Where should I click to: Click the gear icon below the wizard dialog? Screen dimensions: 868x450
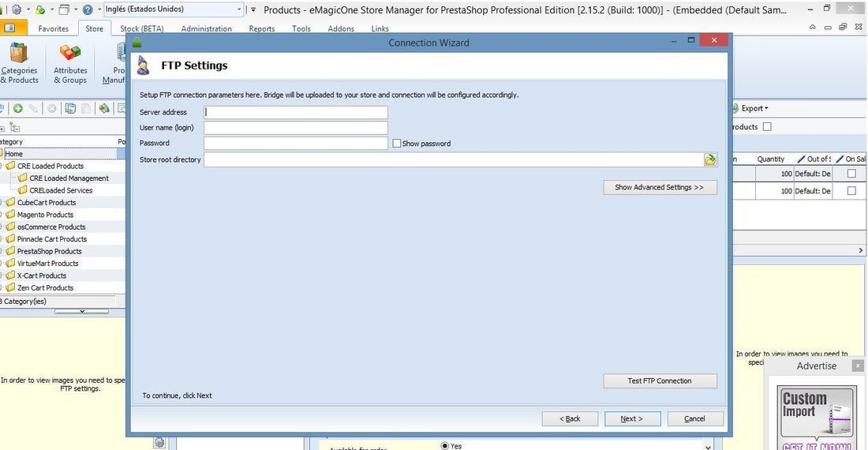click(159, 441)
